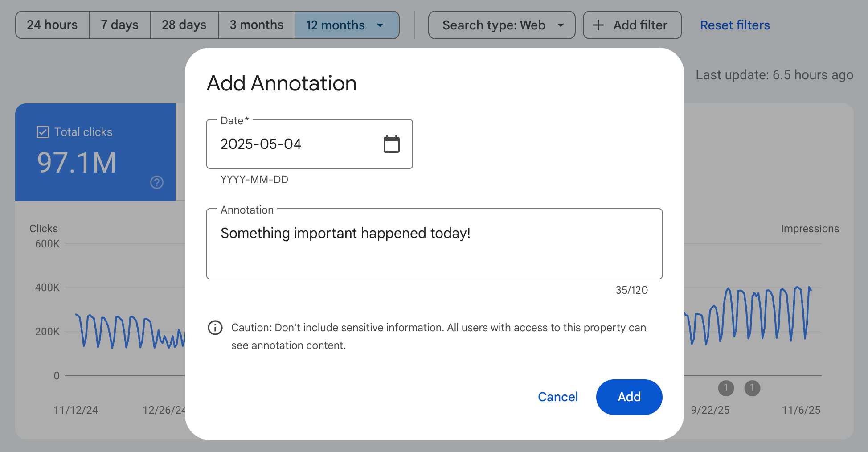This screenshot has height=452, width=868.
Task: Click the Annotation text area
Action: coord(434,244)
